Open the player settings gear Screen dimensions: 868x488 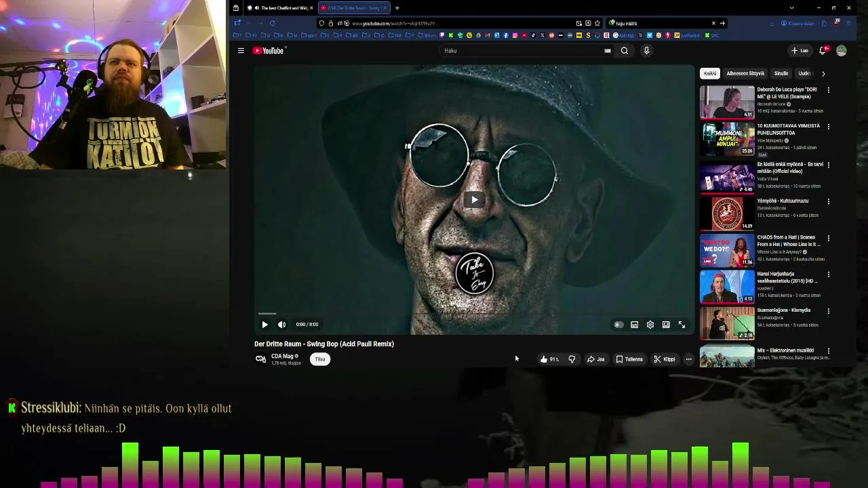[650, 325]
